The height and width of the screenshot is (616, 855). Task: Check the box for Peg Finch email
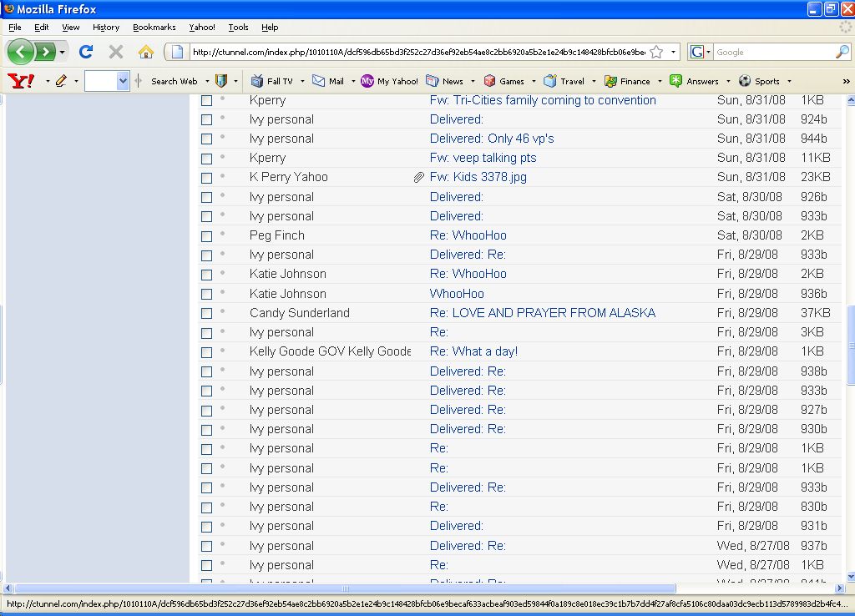pyautogui.click(x=206, y=236)
